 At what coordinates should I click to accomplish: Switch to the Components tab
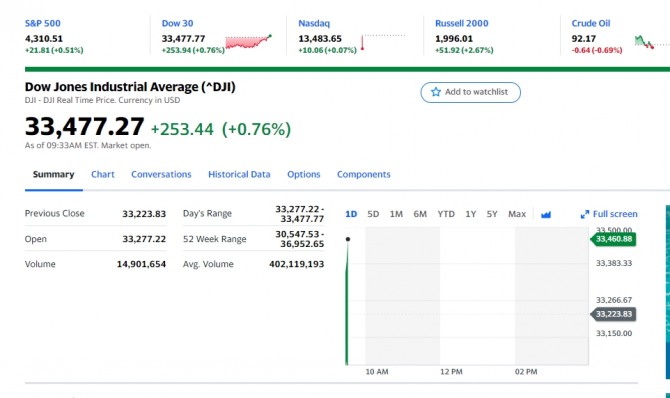[x=363, y=174]
